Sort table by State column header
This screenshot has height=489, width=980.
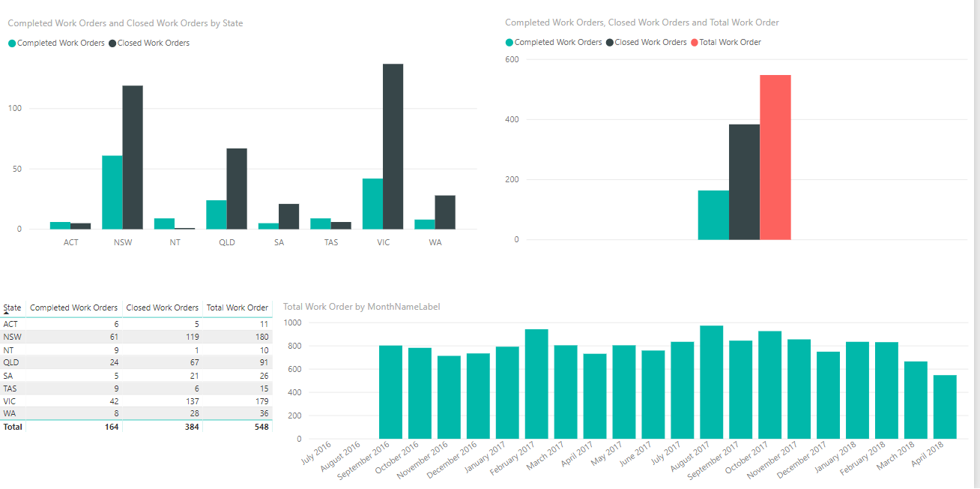click(x=12, y=307)
